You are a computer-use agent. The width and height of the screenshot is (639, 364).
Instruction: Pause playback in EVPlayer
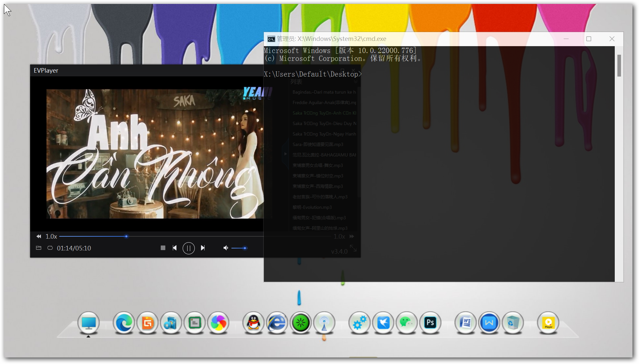point(189,248)
